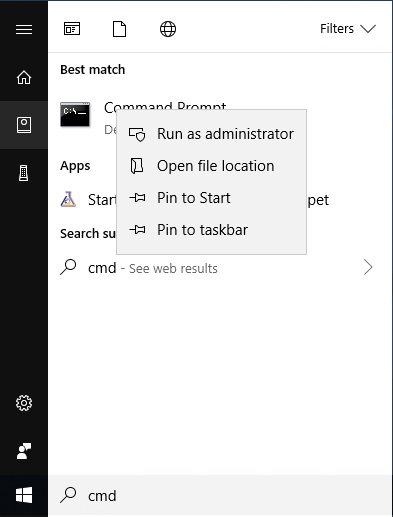Expand the cmd web results arrow
393x517 pixels.
(368, 267)
